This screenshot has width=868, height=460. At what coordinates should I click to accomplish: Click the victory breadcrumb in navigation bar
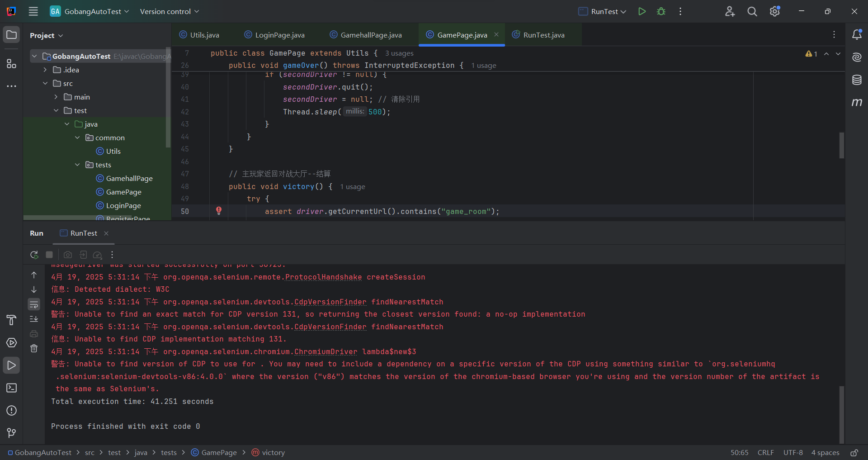[268, 452]
